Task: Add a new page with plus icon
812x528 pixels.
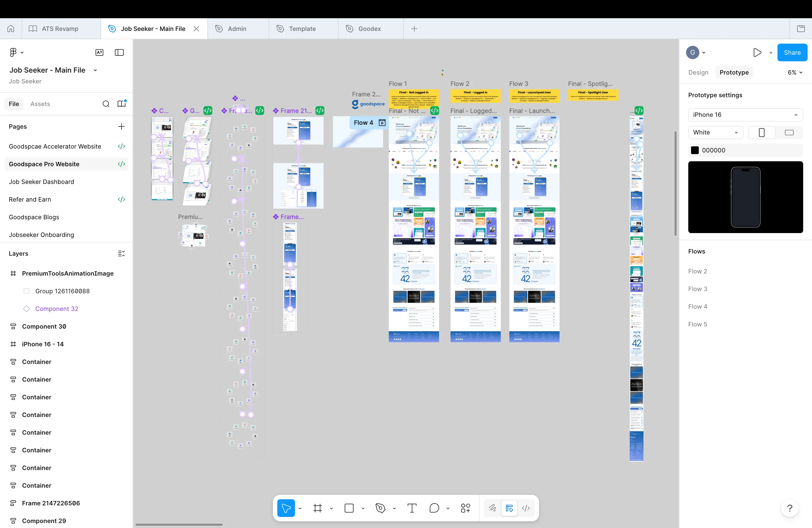Action: [x=122, y=126]
